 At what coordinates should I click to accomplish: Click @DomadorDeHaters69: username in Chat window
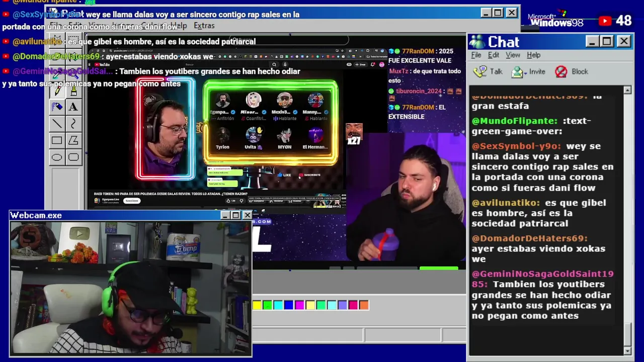click(530, 238)
